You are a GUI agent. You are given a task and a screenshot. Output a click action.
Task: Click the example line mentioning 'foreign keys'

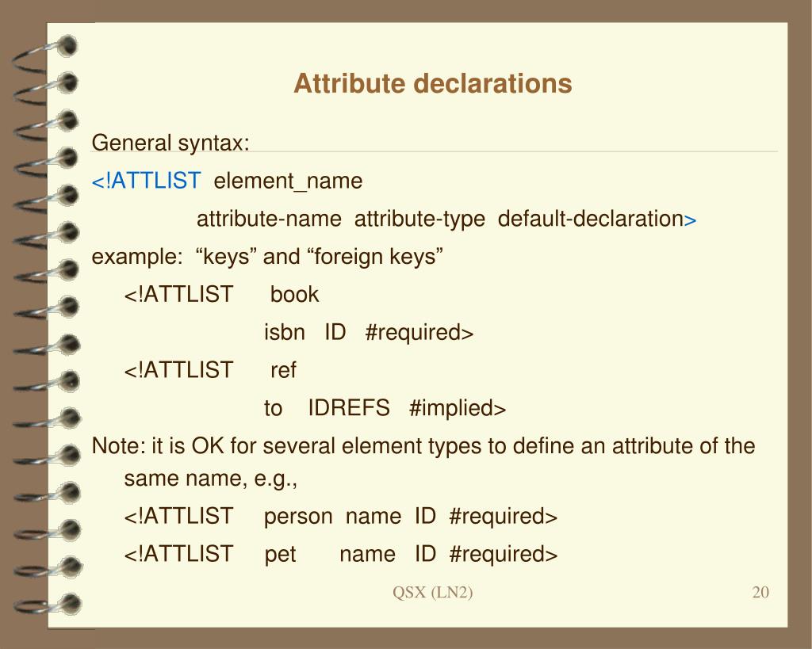(x=267, y=257)
